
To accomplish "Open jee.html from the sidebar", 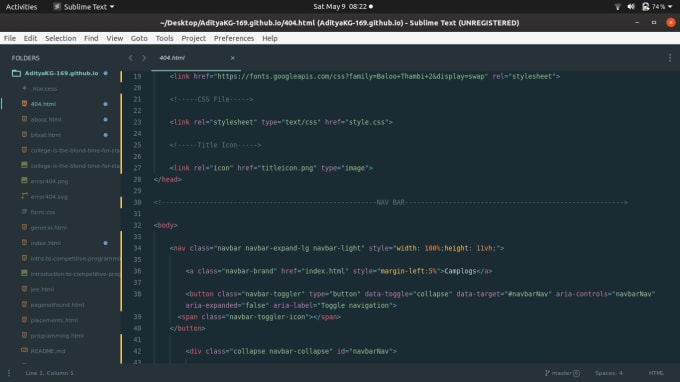I will (x=42, y=289).
